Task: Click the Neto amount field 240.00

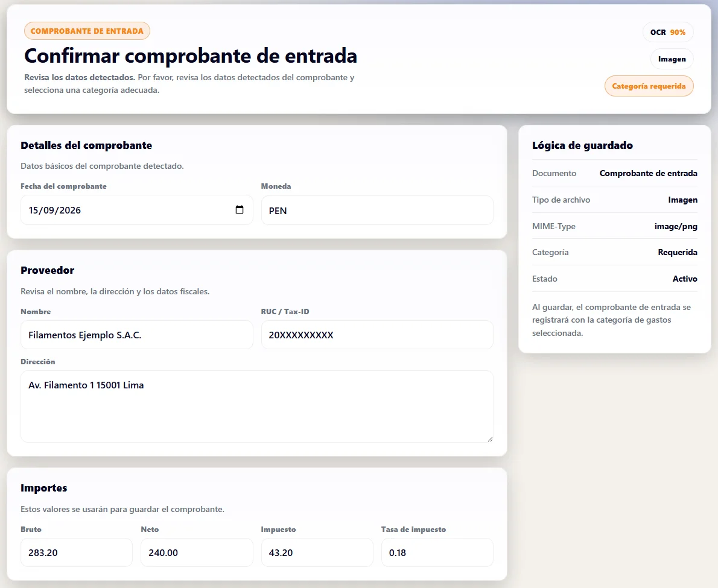Action: pyautogui.click(x=197, y=552)
